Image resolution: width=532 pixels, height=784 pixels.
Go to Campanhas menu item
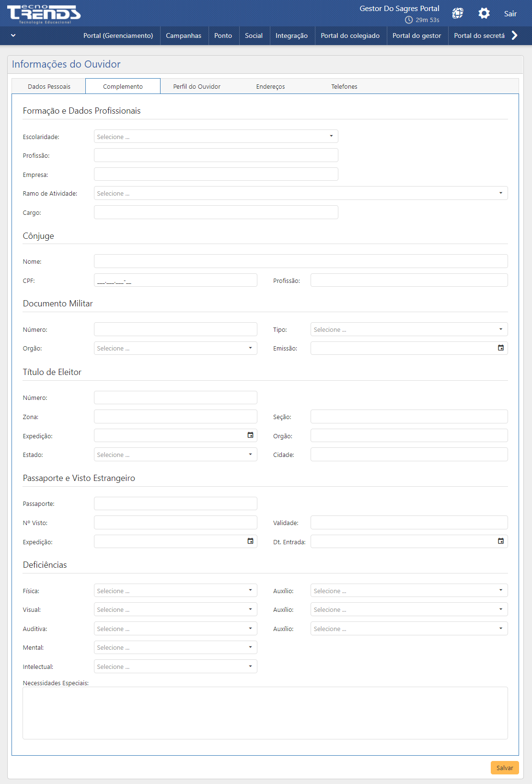[x=184, y=35]
